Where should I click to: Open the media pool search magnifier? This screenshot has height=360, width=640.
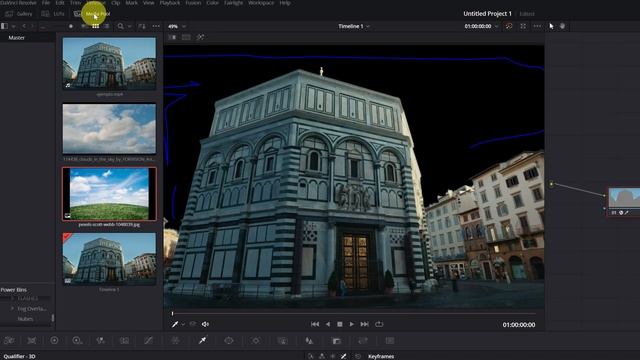[120, 26]
